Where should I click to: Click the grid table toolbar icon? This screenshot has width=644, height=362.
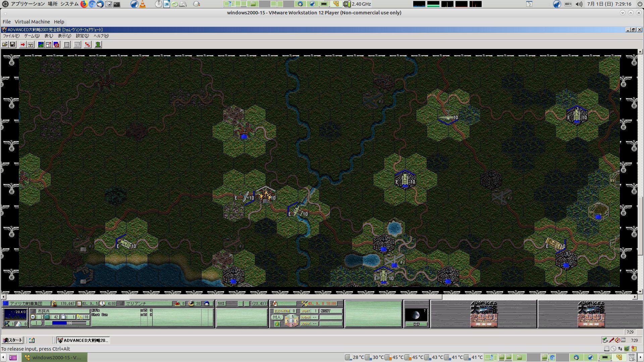pos(67,45)
